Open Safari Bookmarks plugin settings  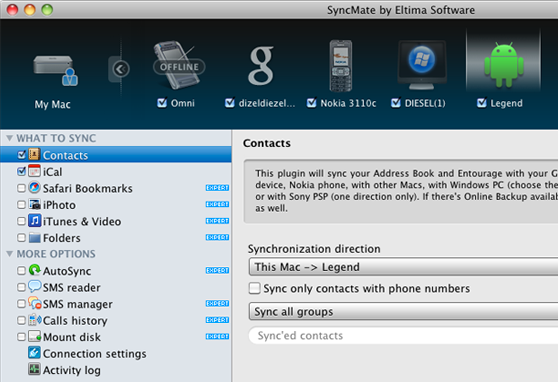(x=116, y=188)
